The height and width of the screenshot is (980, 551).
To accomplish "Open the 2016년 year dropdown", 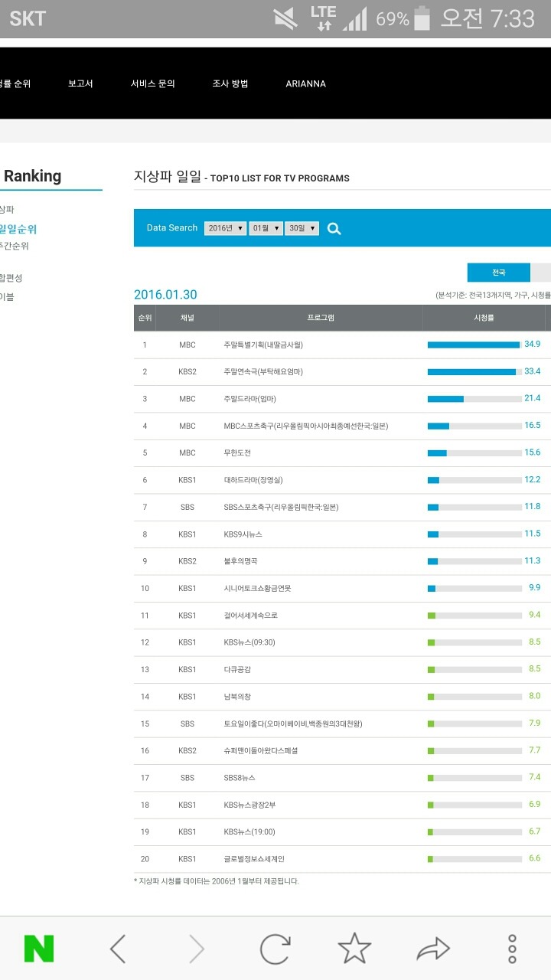I will (x=225, y=228).
